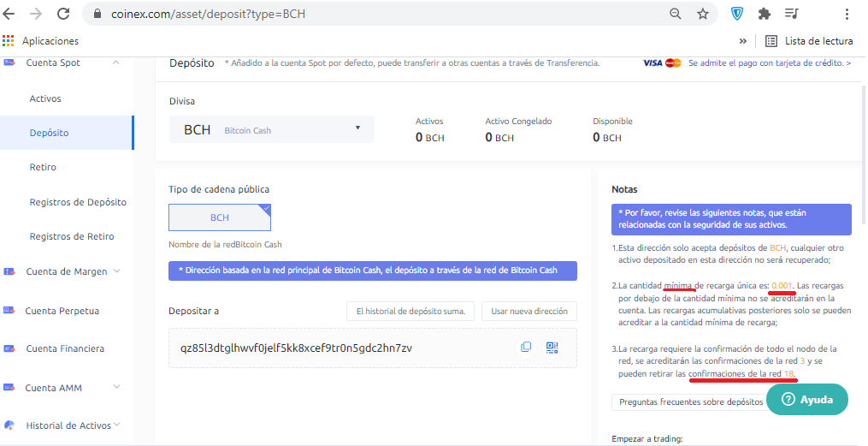Open Cuenta Financiera in the sidebar
Image resolution: width=868 pixels, height=446 pixels.
65,348
